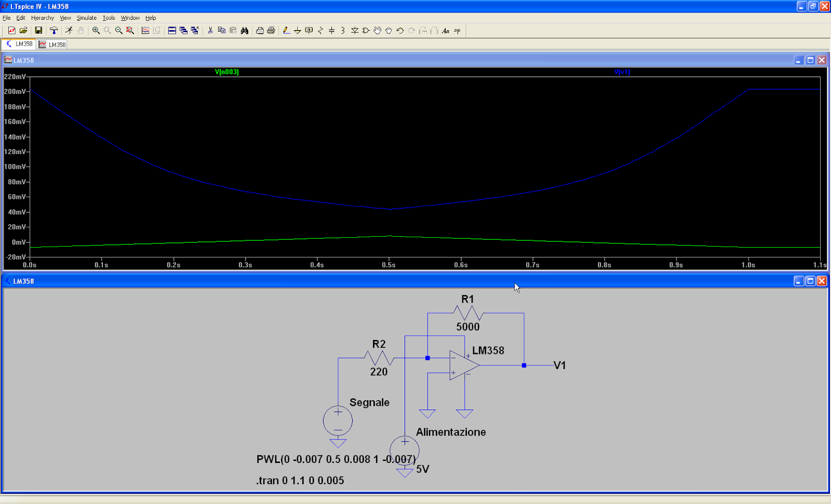The image size is (831, 504).
Task: Open the Hierarchy menu
Action: coord(42,18)
